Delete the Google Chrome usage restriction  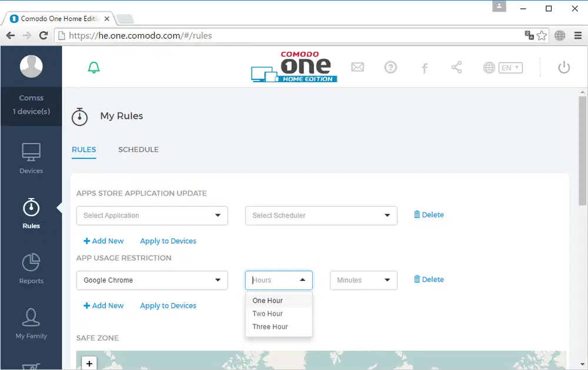tap(429, 280)
